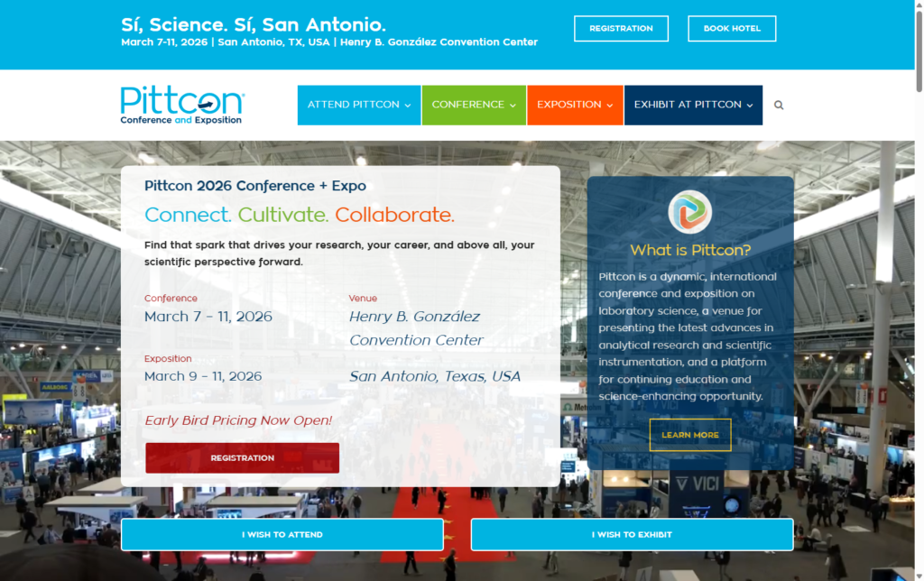
Task: Click the Pittcon logo in header
Action: tap(181, 105)
